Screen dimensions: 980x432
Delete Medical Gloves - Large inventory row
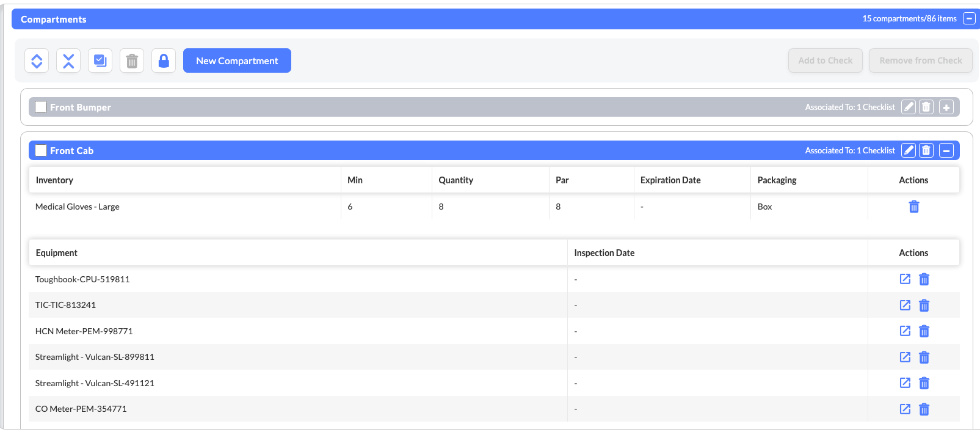(914, 207)
